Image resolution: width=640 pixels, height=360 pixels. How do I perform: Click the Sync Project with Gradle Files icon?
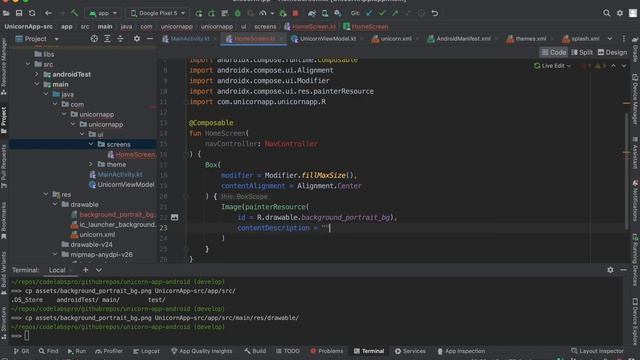[312, 13]
